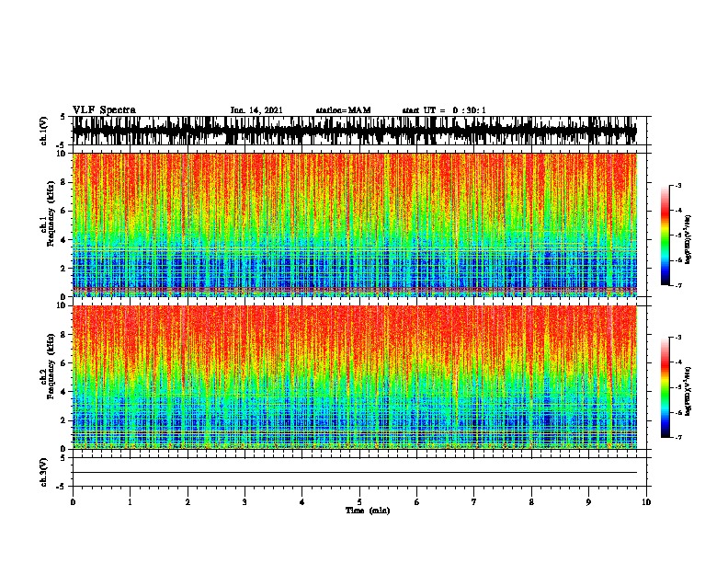Click the "Time (min)" axis title
This screenshot has height=563, width=728.
click(368, 511)
